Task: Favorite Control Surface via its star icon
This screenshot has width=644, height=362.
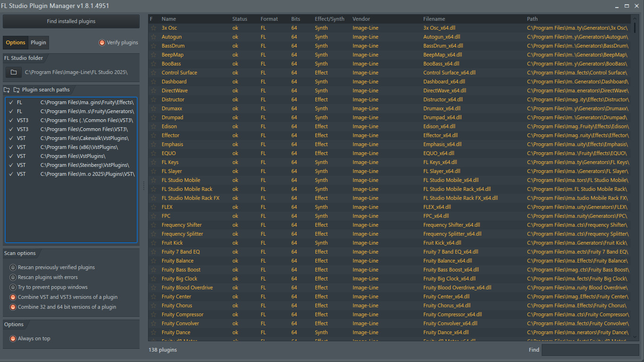Action: coord(153,73)
